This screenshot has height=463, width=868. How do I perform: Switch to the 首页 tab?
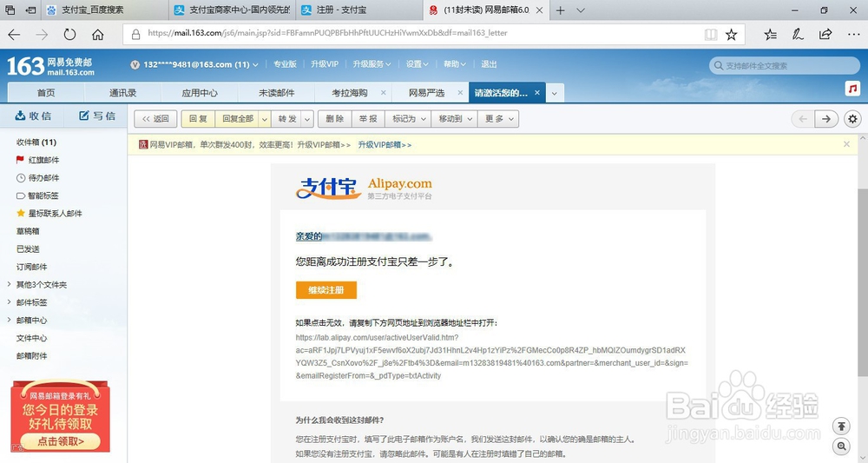click(x=46, y=93)
